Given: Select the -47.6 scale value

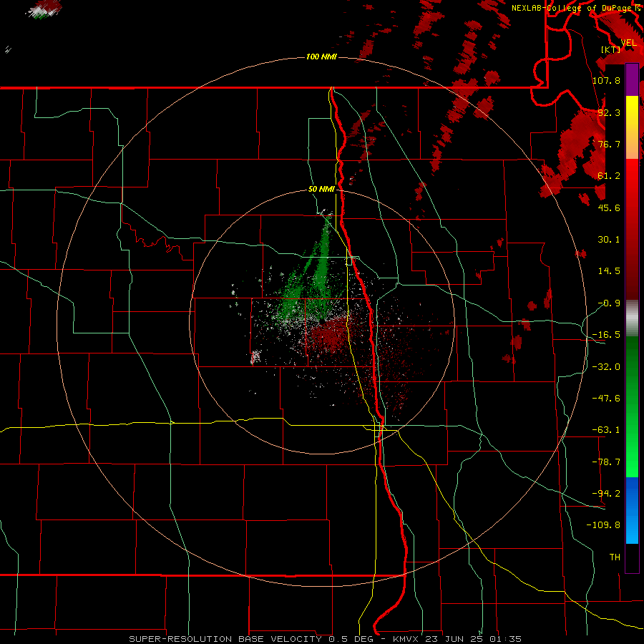Looking at the screenshot, I should tap(606, 399).
